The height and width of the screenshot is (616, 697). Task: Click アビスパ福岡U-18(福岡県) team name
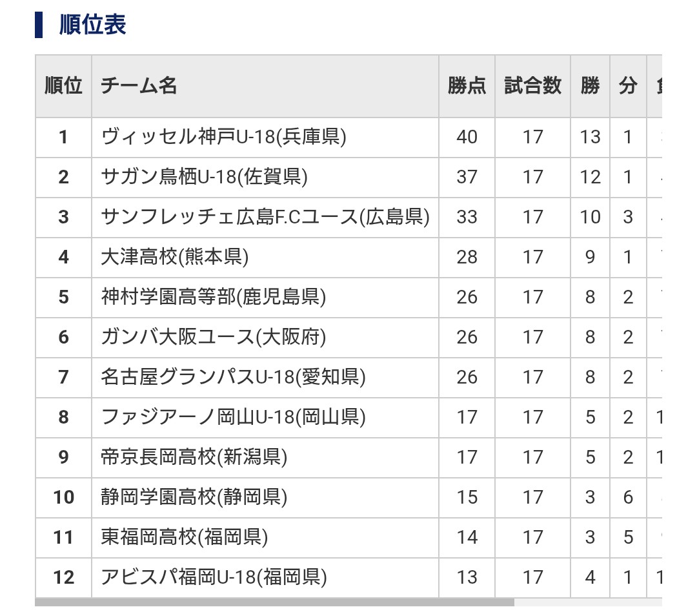214,577
